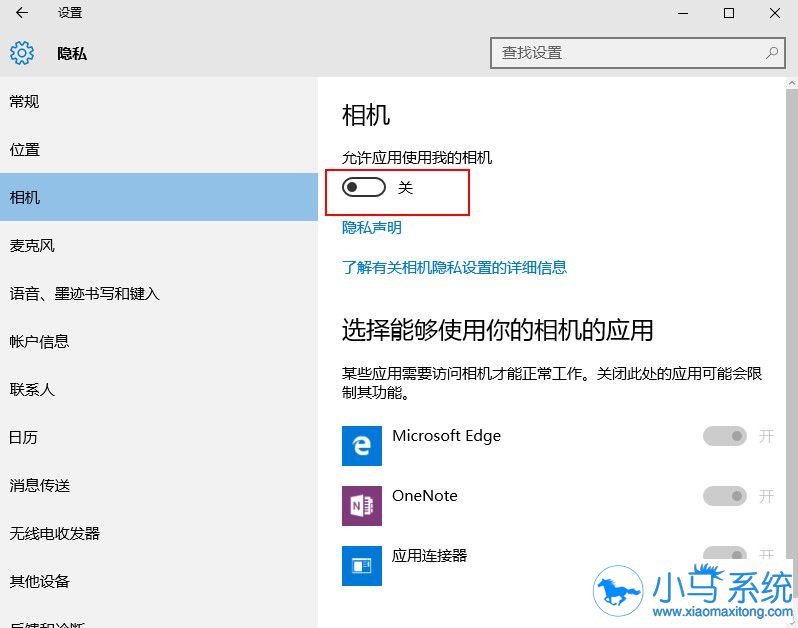Viewport: 798px width, 628px height.
Task: Open the 位置 privacy category
Action: (159, 150)
